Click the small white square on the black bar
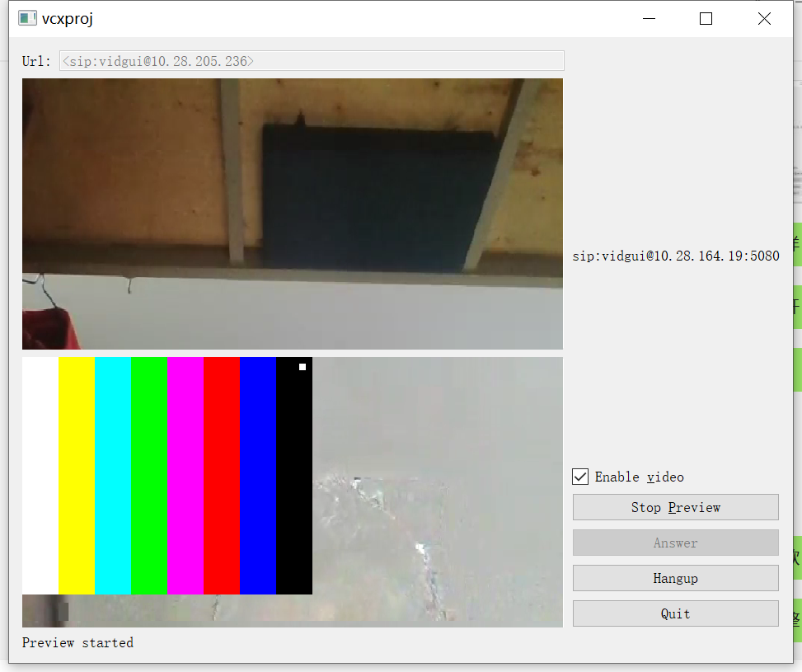The width and height of the screenshot is (802, 672). (x=303, y=365)
